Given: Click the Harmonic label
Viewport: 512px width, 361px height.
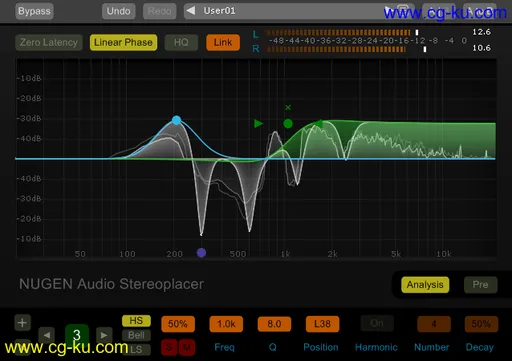Looking at the screenshot, I should click(376, 347).
